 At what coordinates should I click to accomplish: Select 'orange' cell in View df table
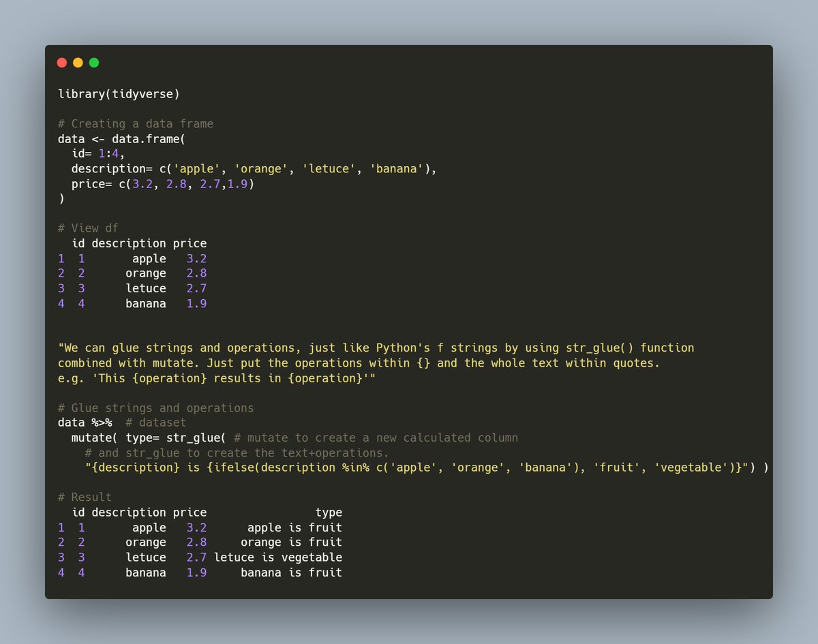pos(146,273)
